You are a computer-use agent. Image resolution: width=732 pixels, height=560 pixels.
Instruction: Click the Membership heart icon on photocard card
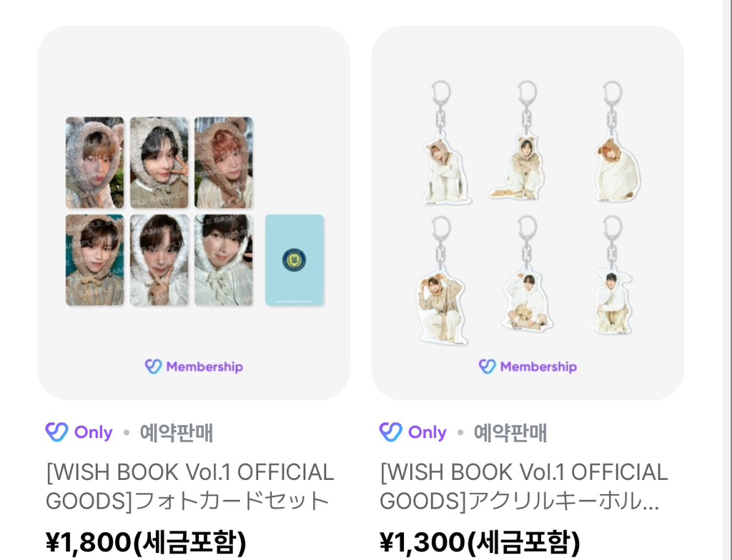click(153, 367)
